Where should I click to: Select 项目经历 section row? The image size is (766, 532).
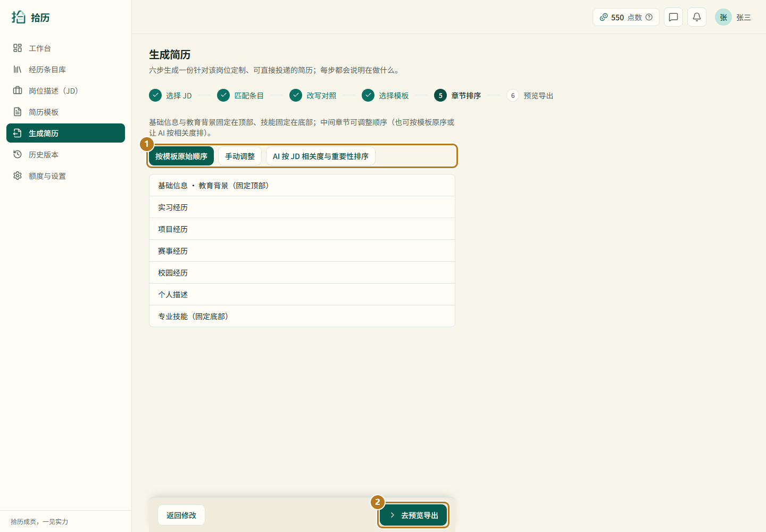[302, 229]
